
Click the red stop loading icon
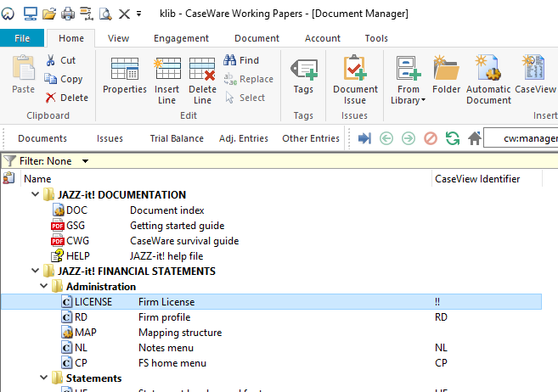click(431, 138)
